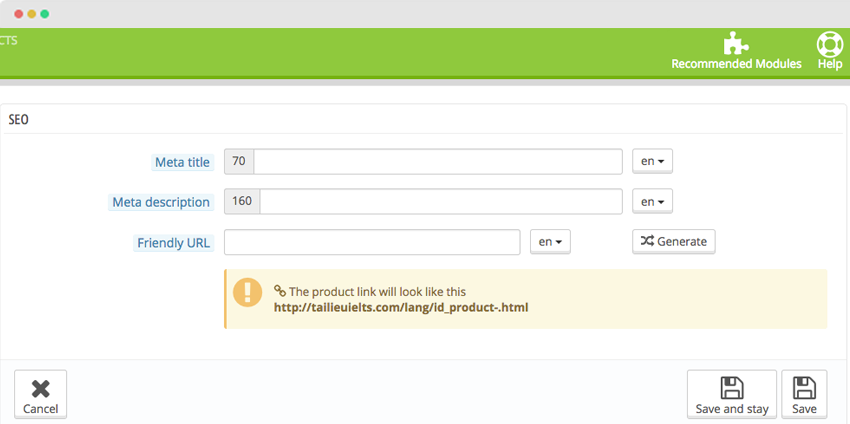Screen dimensions: 850x424
Task: Open Recommended Modules puzzle icon
Action: tap(736, 43)
